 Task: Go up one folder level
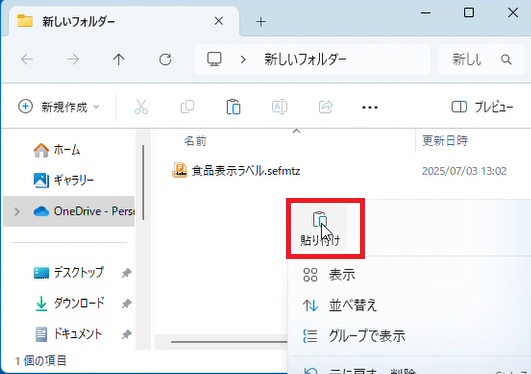(119, 60)
